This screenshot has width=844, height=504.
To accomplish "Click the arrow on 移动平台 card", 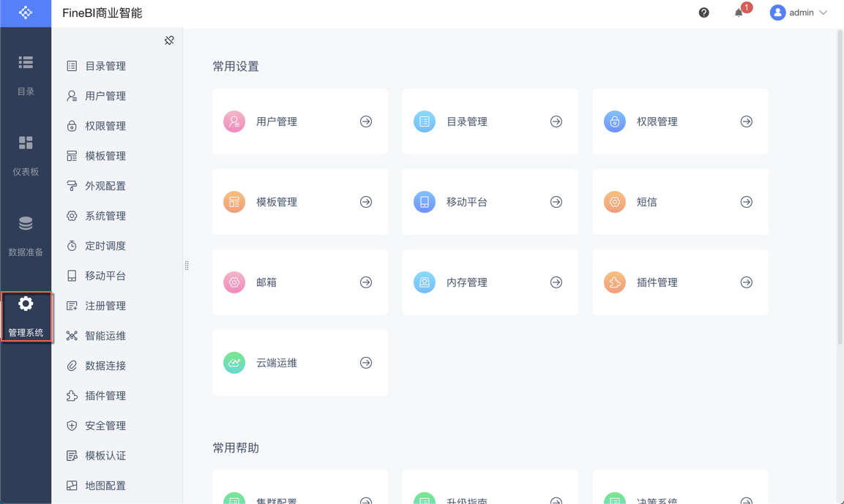I will (x=556, y=202).
